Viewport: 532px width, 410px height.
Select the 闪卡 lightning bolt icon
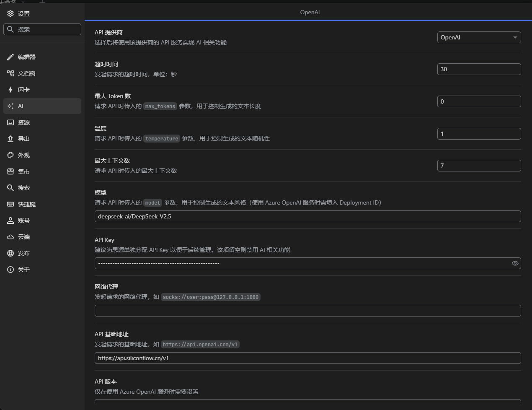[x=10, y=90]
